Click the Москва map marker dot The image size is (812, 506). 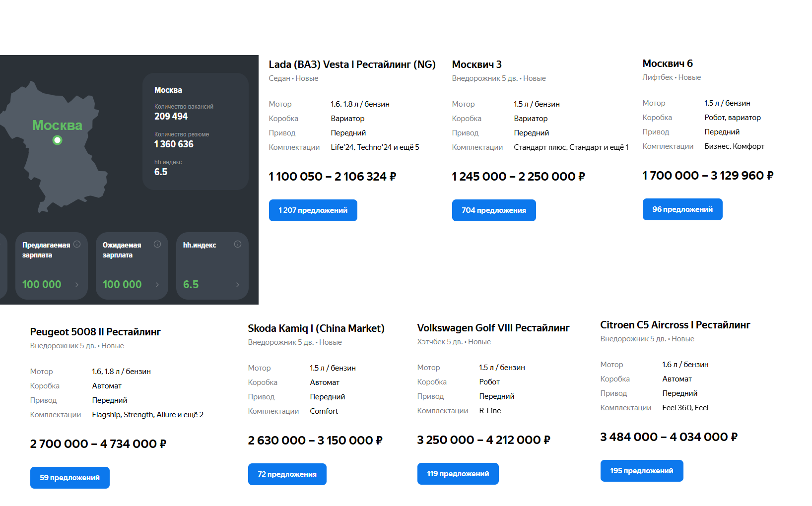point(58,140)
